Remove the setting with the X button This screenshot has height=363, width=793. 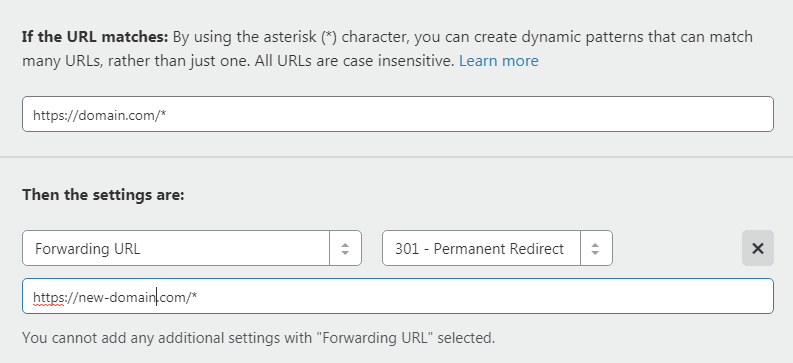coord(758,248)
